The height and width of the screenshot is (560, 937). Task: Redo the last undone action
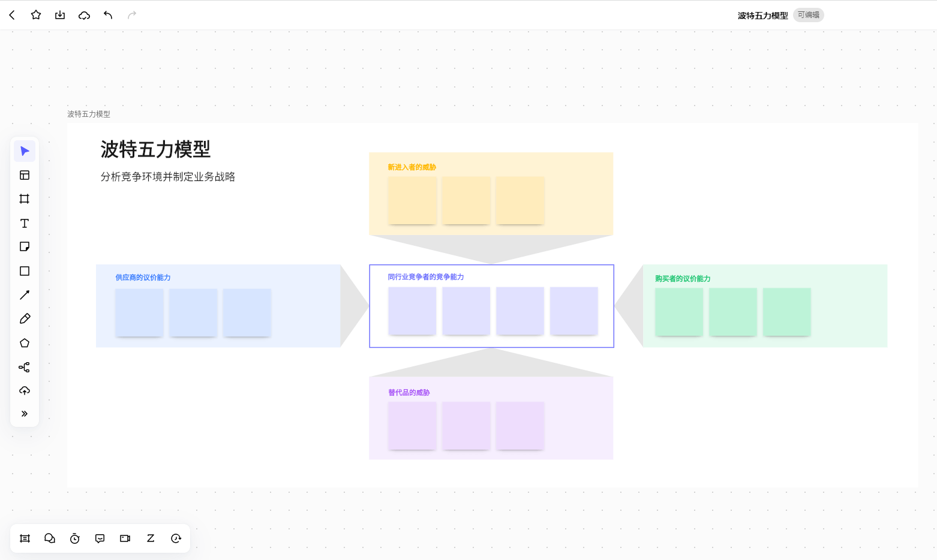[132, 15]
